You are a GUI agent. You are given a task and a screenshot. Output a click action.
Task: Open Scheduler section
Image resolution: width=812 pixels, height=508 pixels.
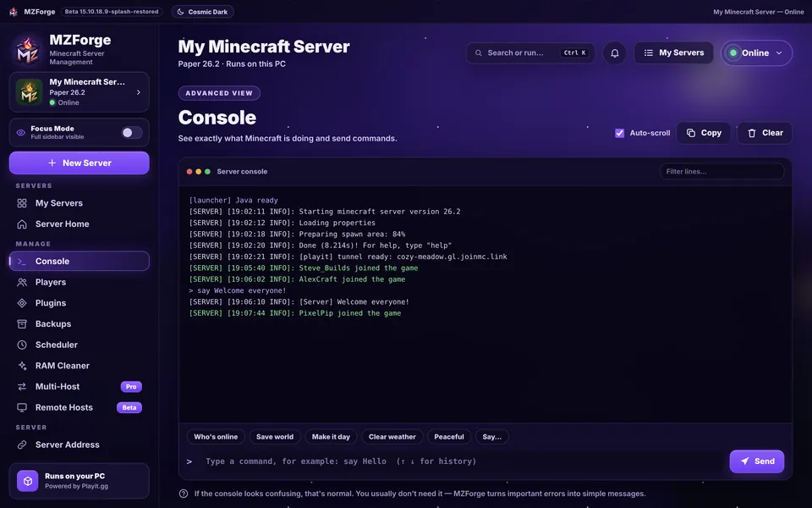80,345
